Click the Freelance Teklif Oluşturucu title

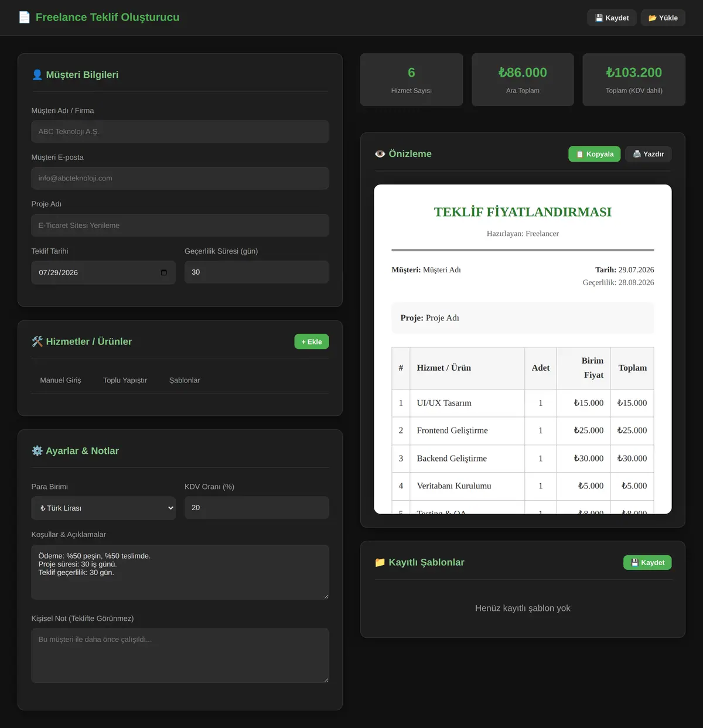(108, 18)
